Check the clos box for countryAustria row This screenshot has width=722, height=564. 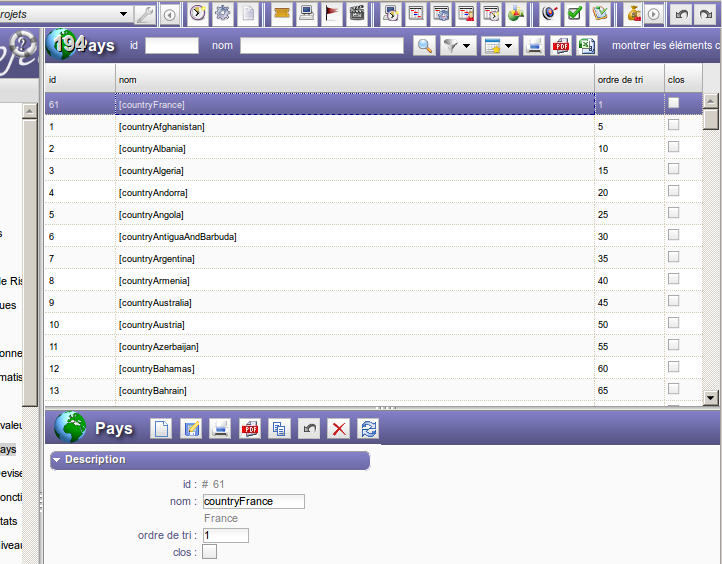673,323
